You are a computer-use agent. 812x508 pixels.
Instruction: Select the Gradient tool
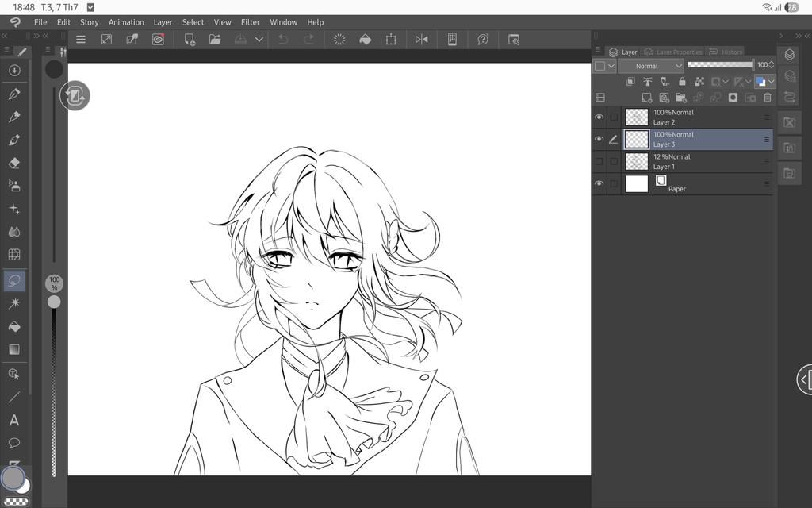(14, 349)
